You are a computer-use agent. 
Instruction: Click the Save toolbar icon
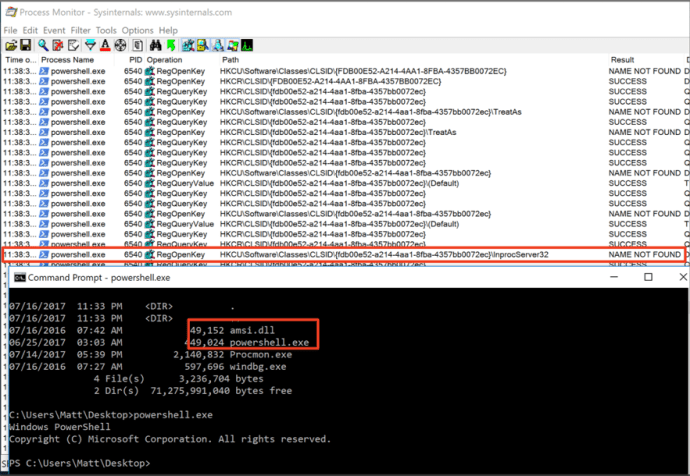point(24,45)
